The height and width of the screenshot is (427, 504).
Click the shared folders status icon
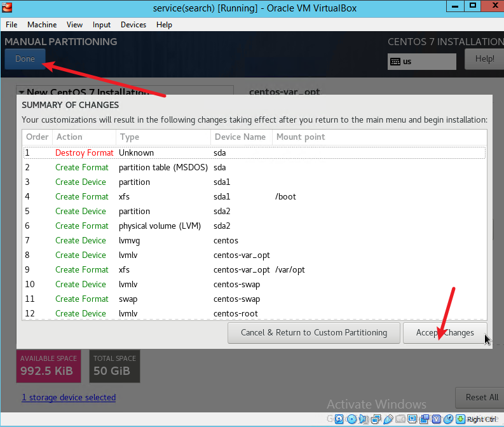coord(400,419)
